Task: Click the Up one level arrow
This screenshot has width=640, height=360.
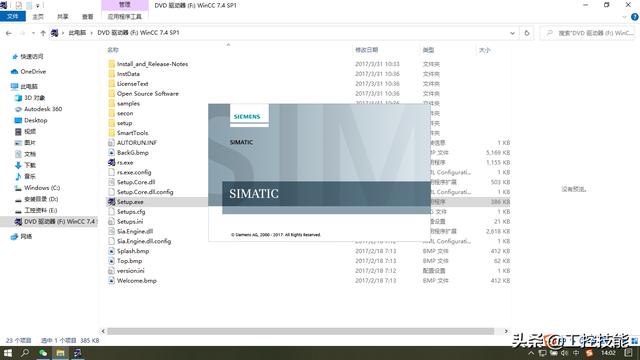Action: (x=43, y=33)
